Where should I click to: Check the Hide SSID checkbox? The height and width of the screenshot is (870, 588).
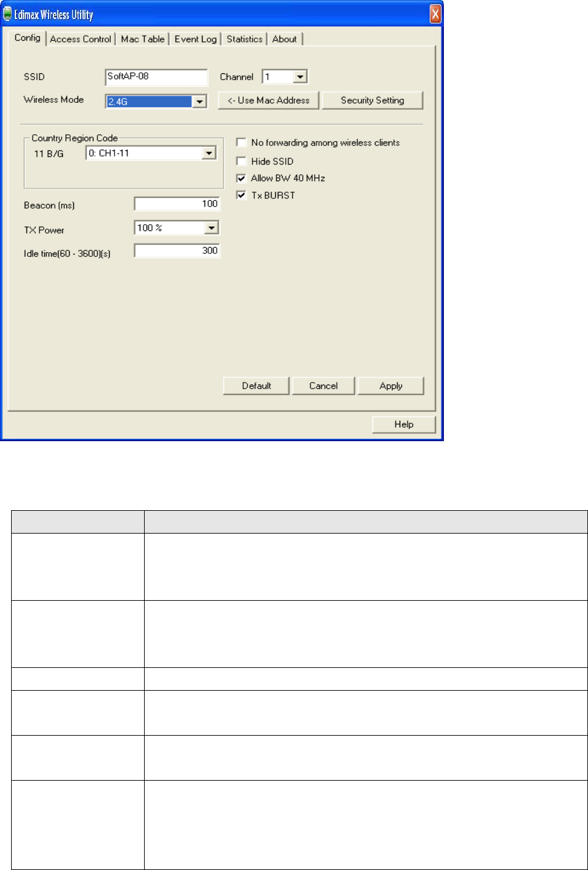tap(241, 161)
